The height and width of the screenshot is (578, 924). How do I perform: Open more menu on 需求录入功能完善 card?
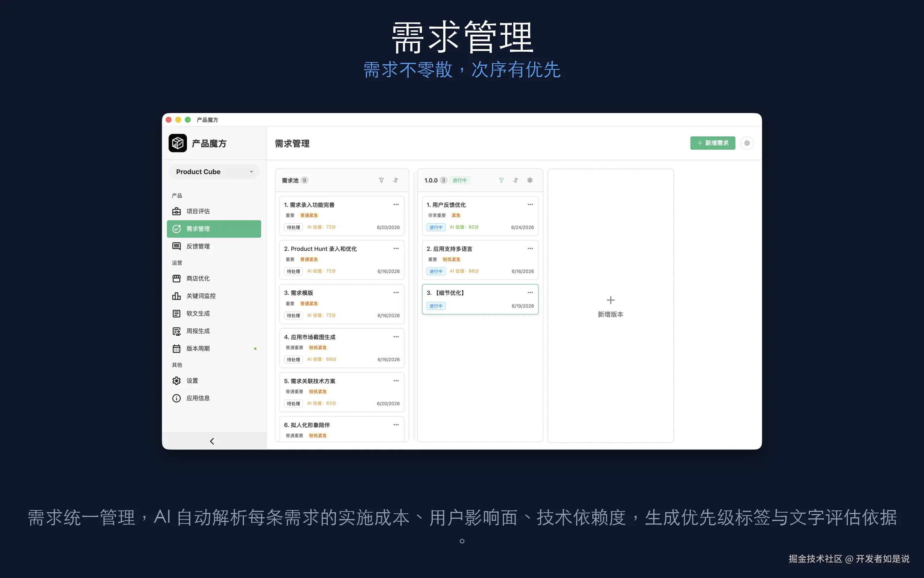(396, 204)
